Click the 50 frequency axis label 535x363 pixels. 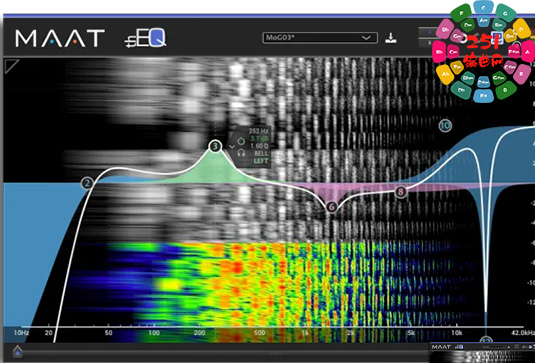(x=109, y=333)
